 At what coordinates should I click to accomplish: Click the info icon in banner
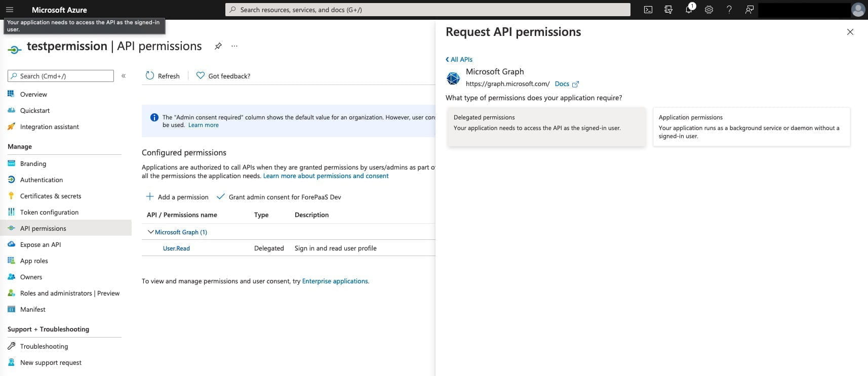(x=154, y=117)
